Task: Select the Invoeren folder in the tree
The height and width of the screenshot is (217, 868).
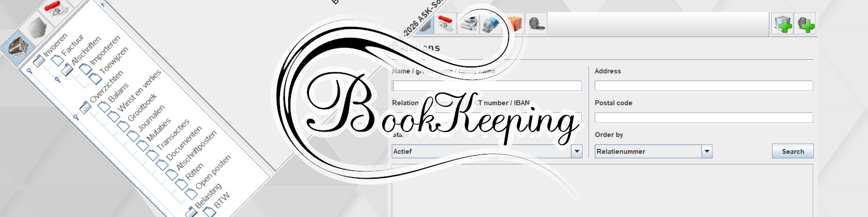Action: click(51, 50)
